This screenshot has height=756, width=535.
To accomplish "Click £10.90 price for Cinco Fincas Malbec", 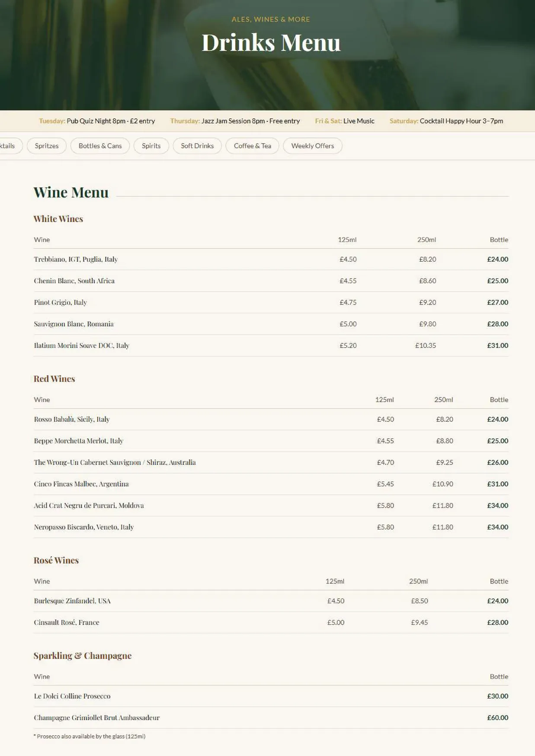I will (x=442, y=484).
